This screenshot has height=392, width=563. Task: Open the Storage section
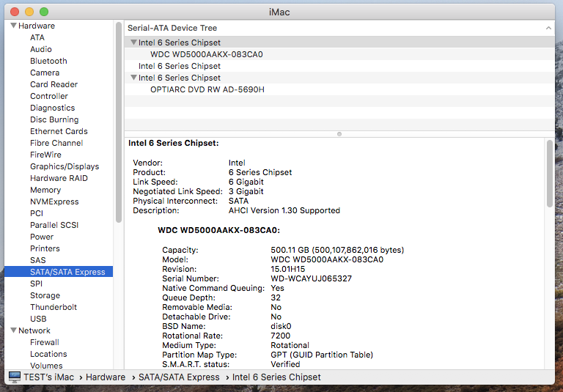click(45, 295)
